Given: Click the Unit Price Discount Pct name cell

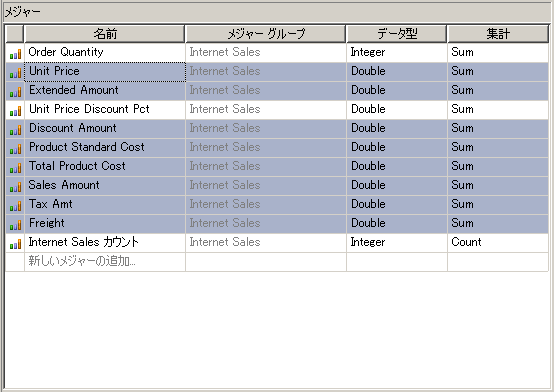Looking at the screenshot, I should pos(105,110).
